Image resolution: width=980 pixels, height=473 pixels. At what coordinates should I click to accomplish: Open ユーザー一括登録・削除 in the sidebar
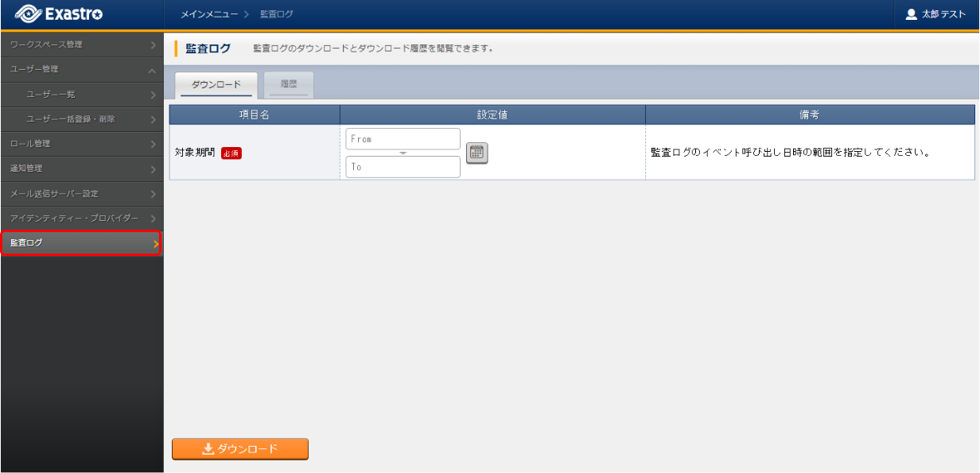(81, 119)
